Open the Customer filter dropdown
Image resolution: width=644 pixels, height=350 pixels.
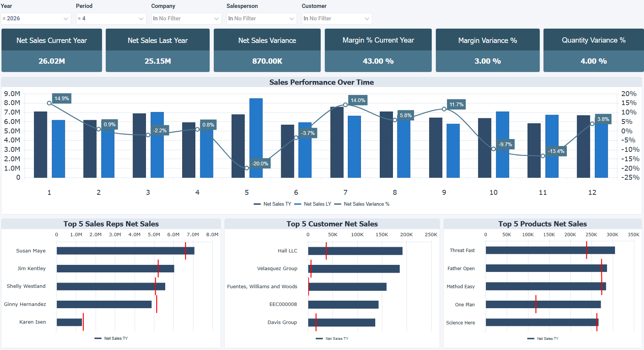(337, 18)
